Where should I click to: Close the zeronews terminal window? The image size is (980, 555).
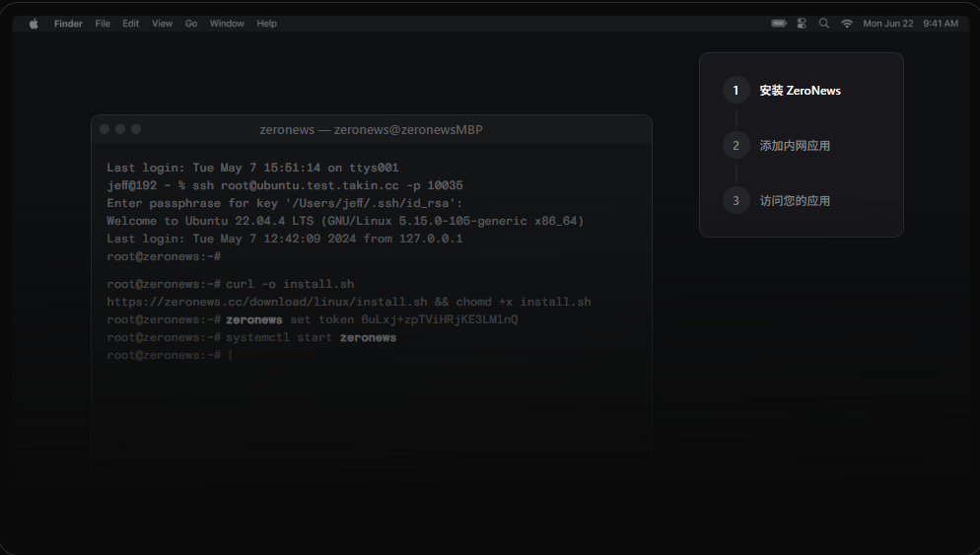[x=105, y=129]
